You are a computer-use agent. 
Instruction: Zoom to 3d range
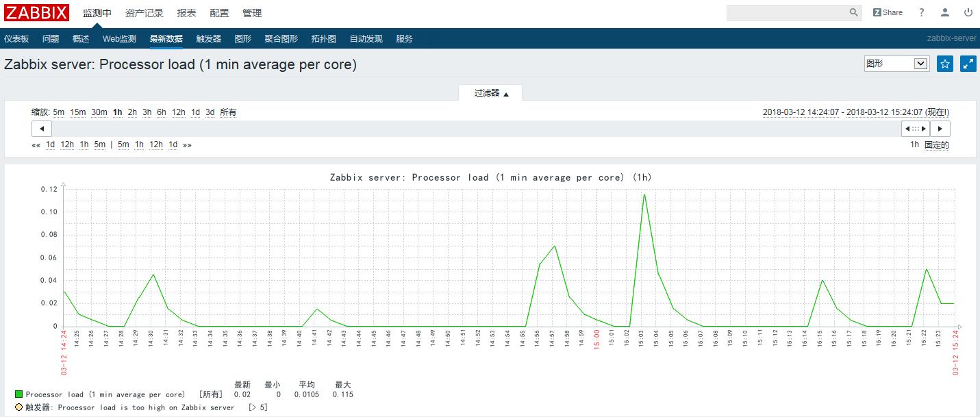point(210,112)
